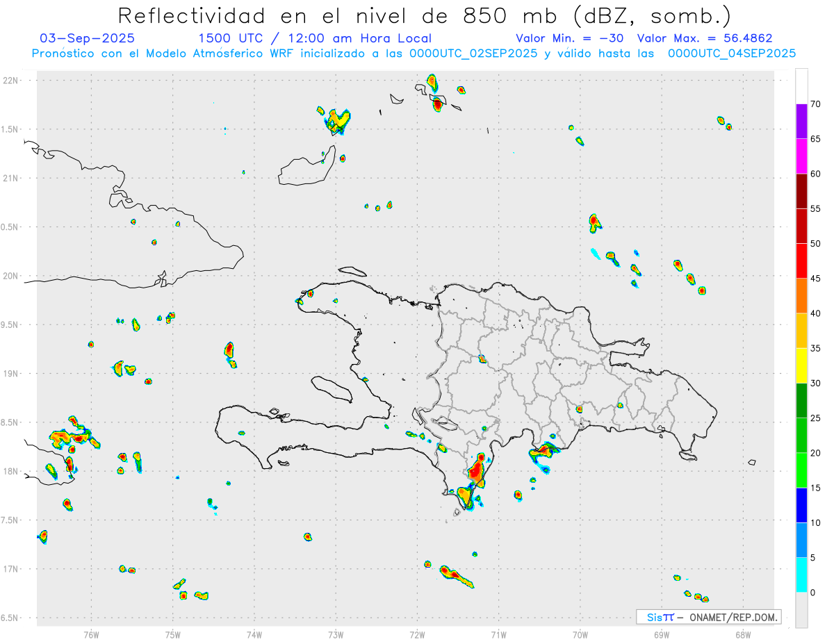
Task: Click the colorbar label '70'
Action: [816, 104]
